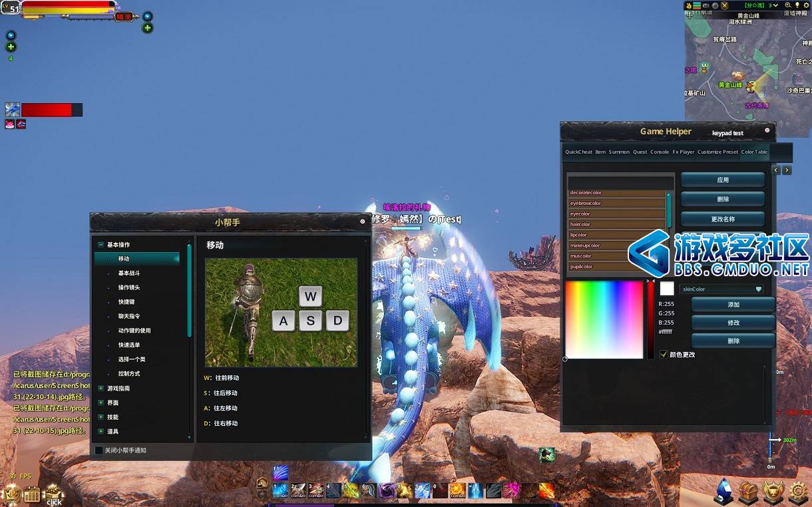The width and height of the screenshot is (812, 507).
Task: Open the system settings gear bottom right
Action: coord(798,492)
